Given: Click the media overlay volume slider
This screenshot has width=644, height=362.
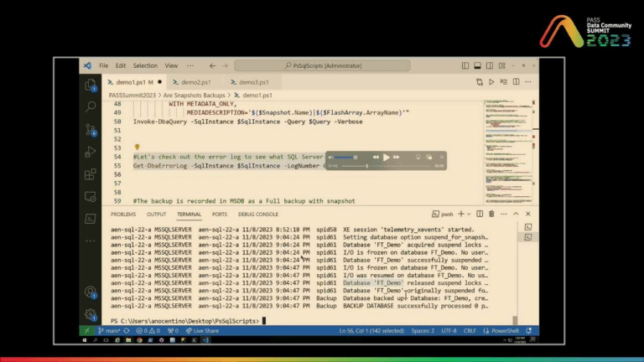Looking at the screenshot, I should click(345, 157).
